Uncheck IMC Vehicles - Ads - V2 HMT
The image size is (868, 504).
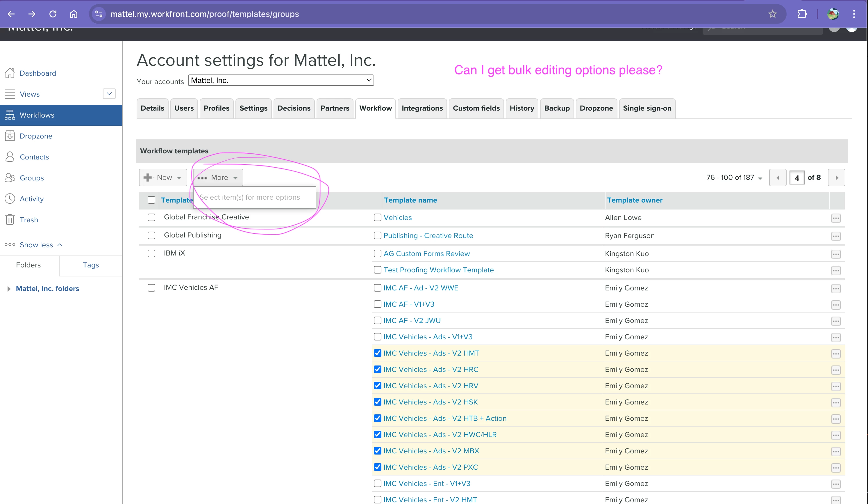click(378, 353)
